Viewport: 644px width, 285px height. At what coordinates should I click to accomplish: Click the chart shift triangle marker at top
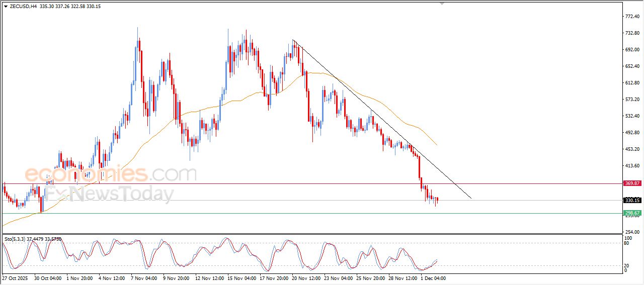point(442,4)
